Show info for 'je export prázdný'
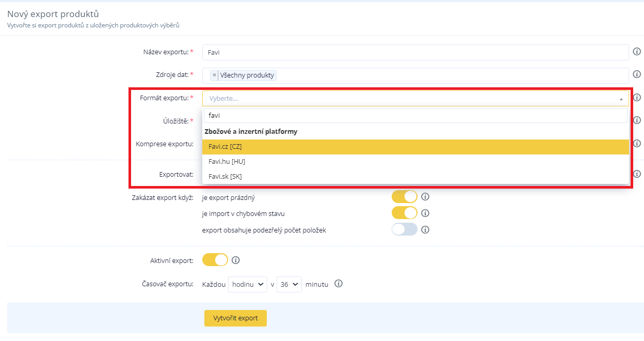Screen dimensions: 644x341 pos(425,197)
